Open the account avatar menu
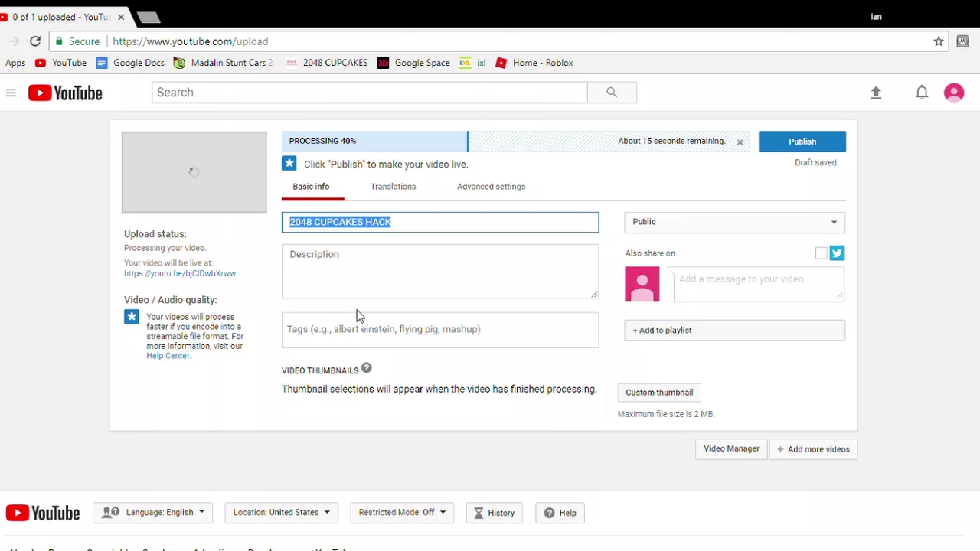 pos(954,93)
